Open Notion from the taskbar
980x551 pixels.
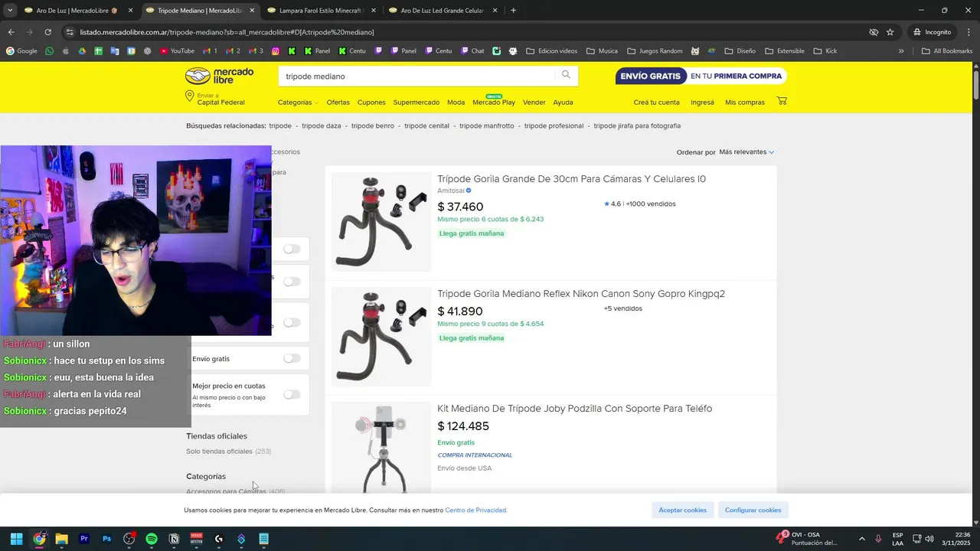(174, 539)
